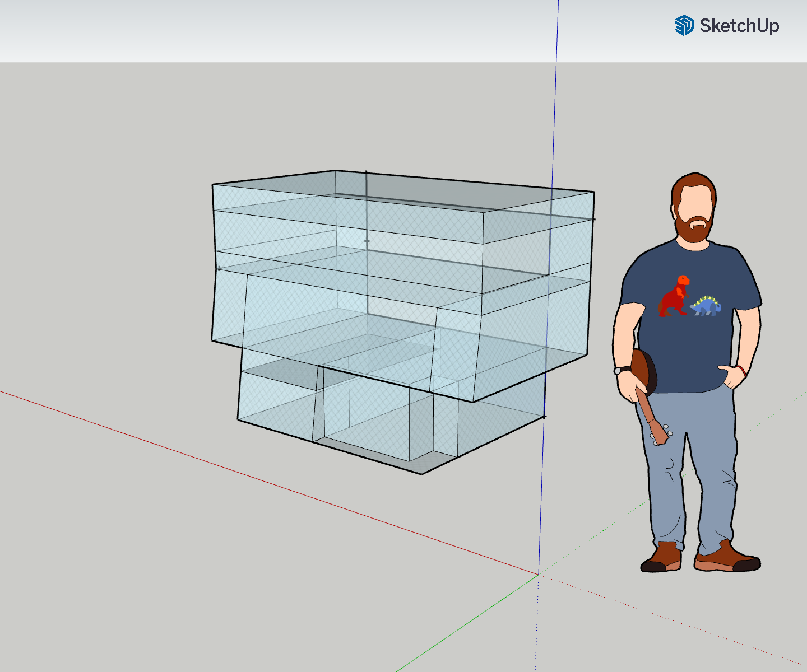
Task: Click the SketchUp wordmark text
Action: pyautogui.click(x=739, y=26)
